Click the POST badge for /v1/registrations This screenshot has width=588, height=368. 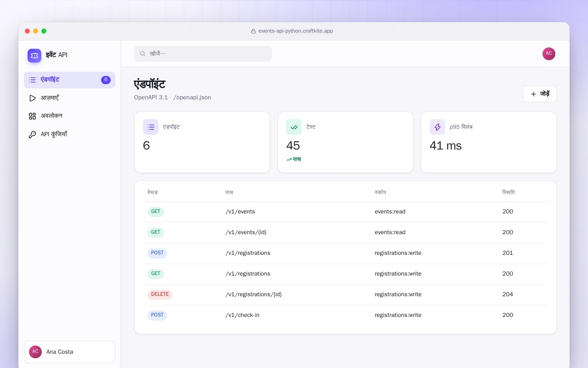click(157, 253)
